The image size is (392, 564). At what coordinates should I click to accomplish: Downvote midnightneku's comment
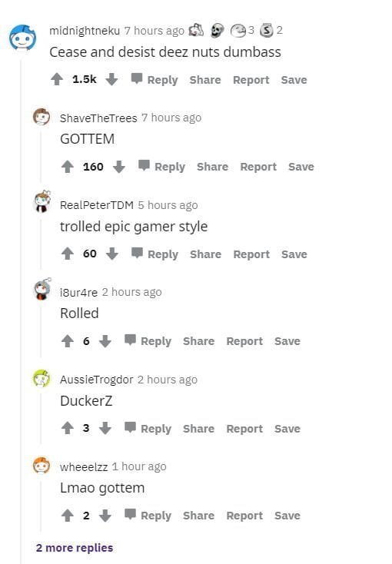pos(111,79)
